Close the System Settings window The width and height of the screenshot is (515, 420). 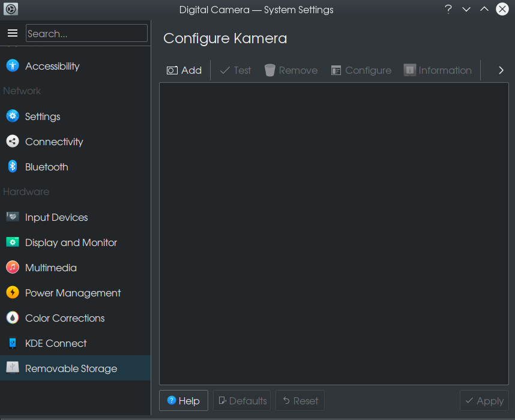[502, 9]
